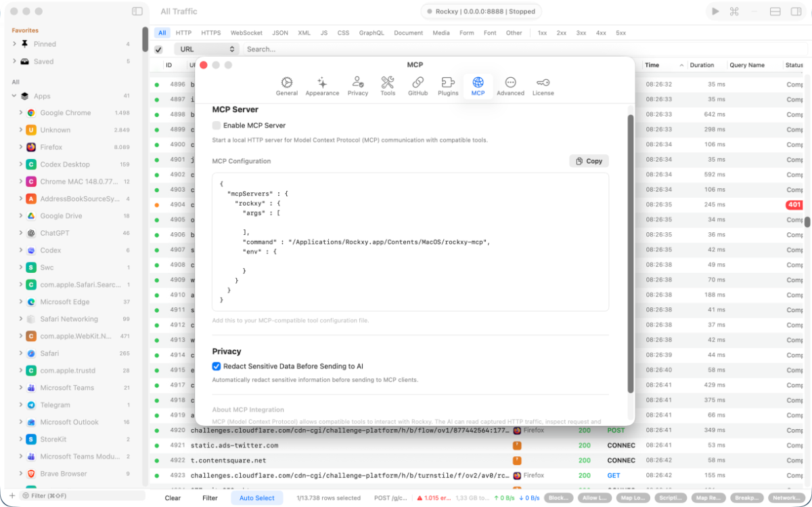Filter traffic by JSON
The image size is (812, 507).
(x=280, y=32)
